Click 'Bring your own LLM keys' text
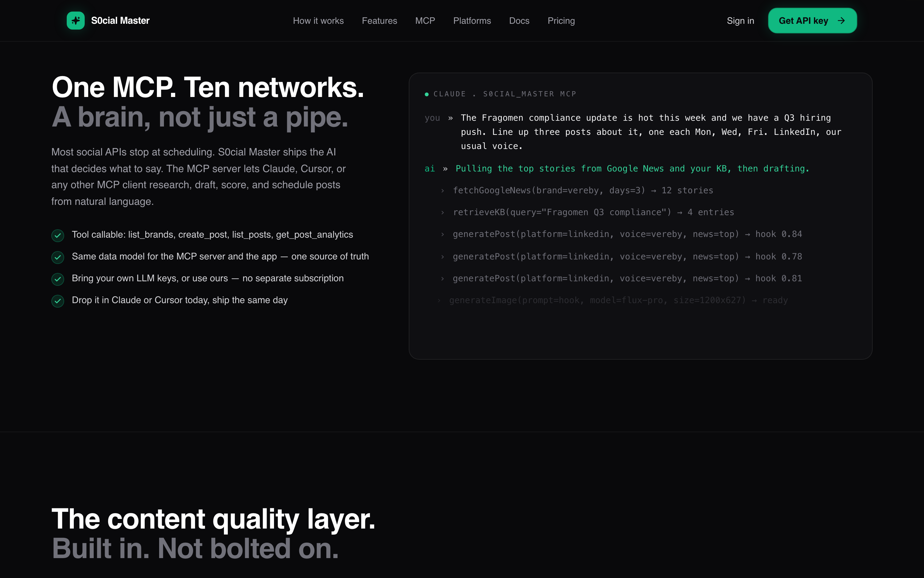 click(x=208, y=278)
